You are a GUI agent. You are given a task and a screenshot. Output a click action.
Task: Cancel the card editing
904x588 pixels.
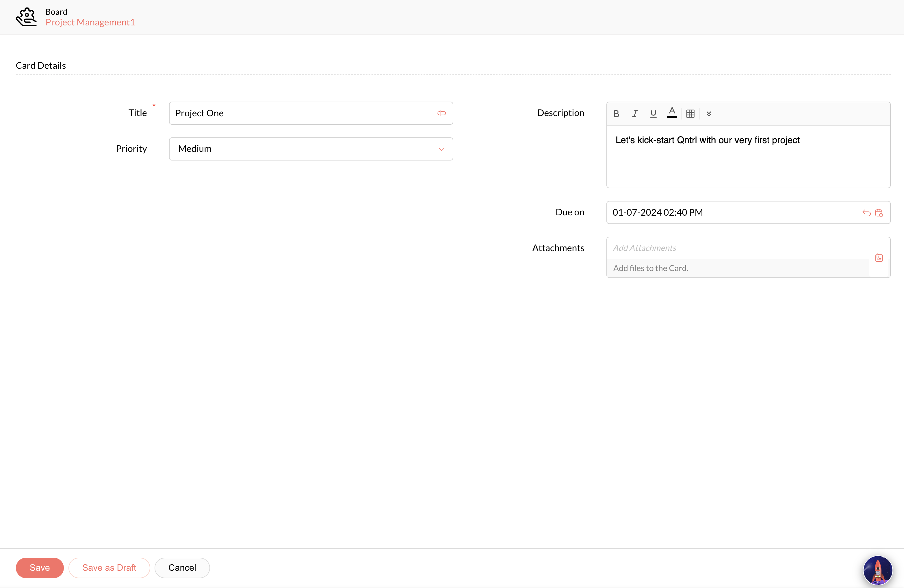[x=182, y=568]
